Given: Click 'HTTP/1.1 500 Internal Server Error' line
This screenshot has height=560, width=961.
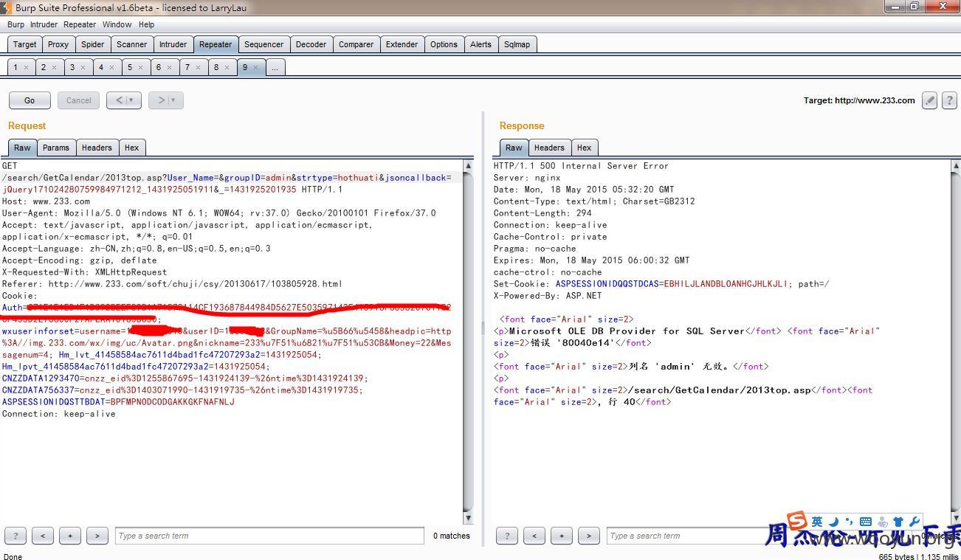Looking at the screenshot, I should (581, 166).
